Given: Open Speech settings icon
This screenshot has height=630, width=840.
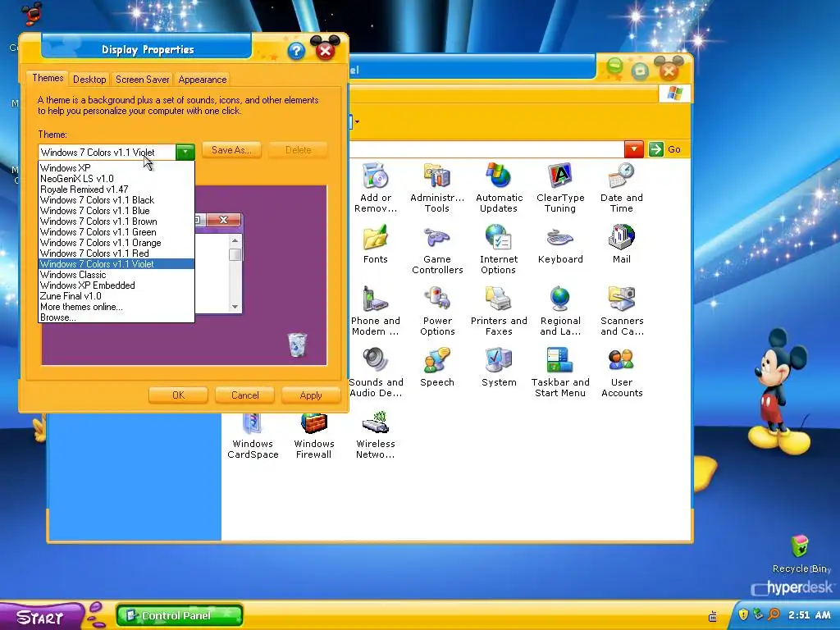Looking at the screenshot, I should pos(437,362).
